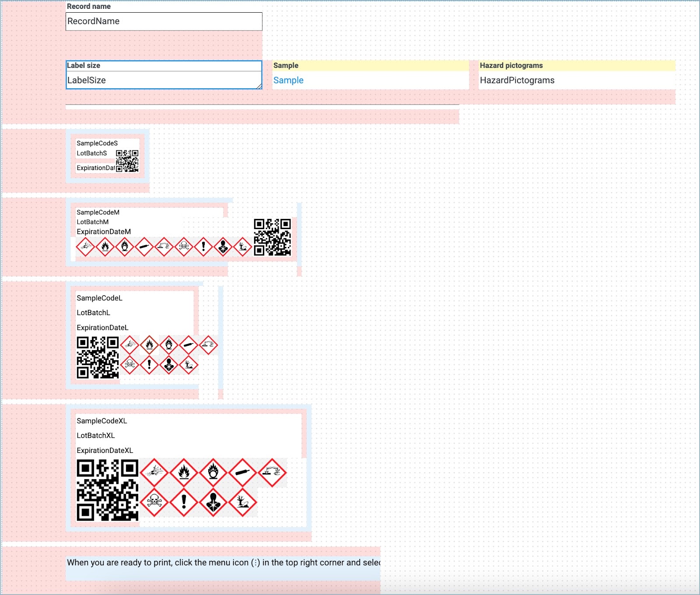
Task: Select the QR code in the SampleCodeL label
Action: pos(98,358)
